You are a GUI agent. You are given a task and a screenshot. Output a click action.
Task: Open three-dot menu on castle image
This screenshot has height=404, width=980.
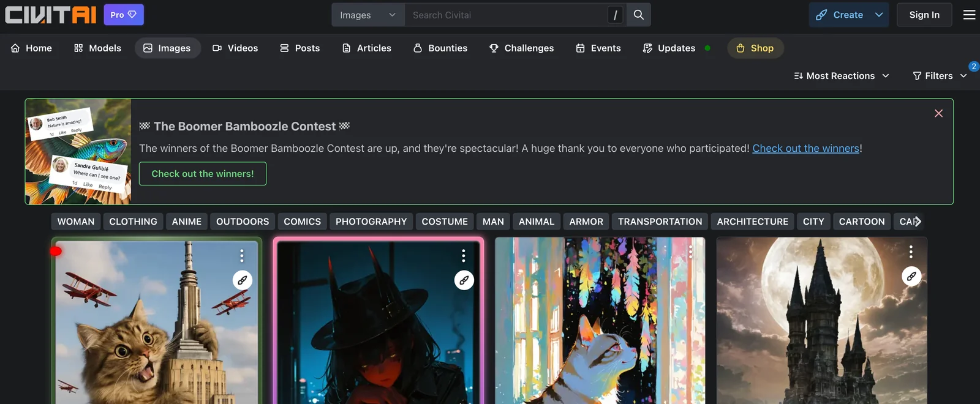click(911, 252)
